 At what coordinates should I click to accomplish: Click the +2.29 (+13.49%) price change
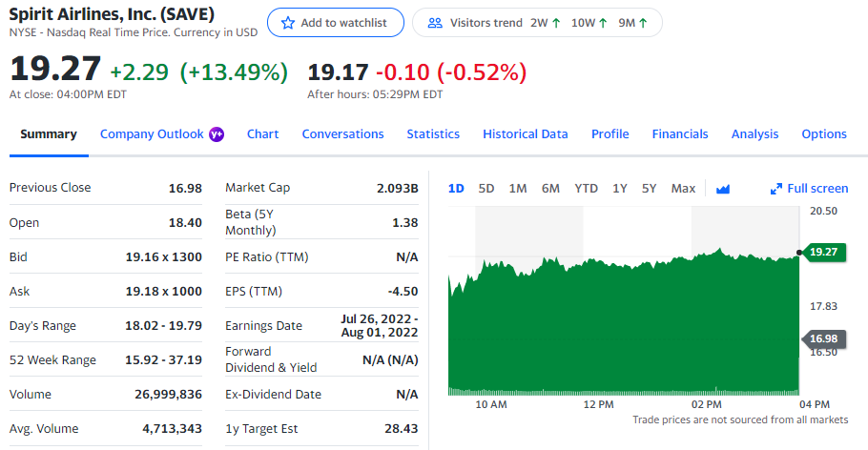point(198,72)
